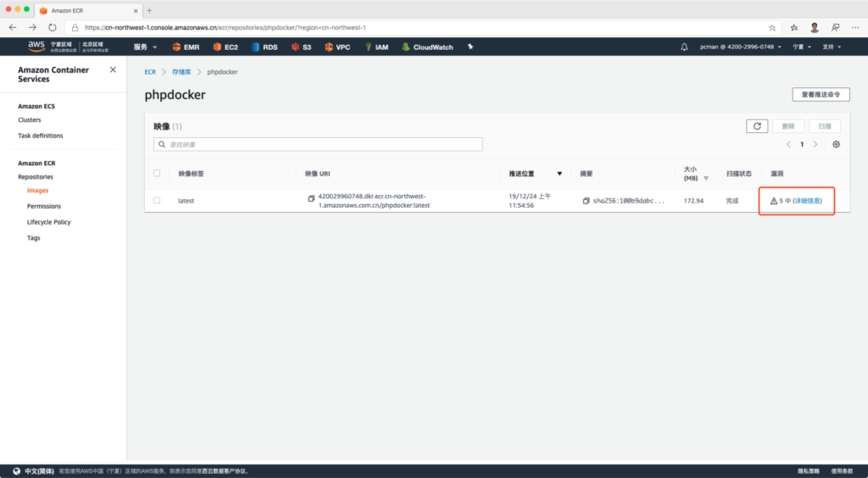
Task: Check the box for the latest image
Action: click(x=157, y=201)
